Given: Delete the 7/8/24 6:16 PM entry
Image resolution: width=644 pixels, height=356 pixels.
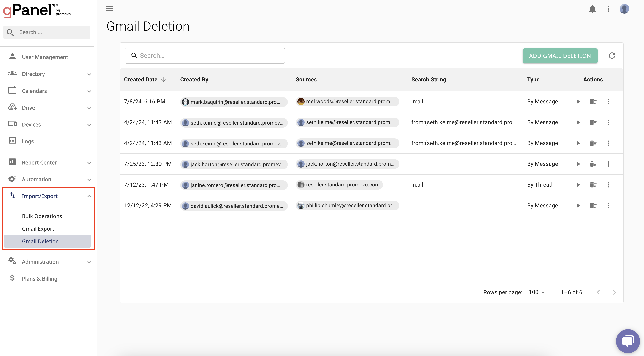Looking at the screenshot, I should (x=593, y=102).
